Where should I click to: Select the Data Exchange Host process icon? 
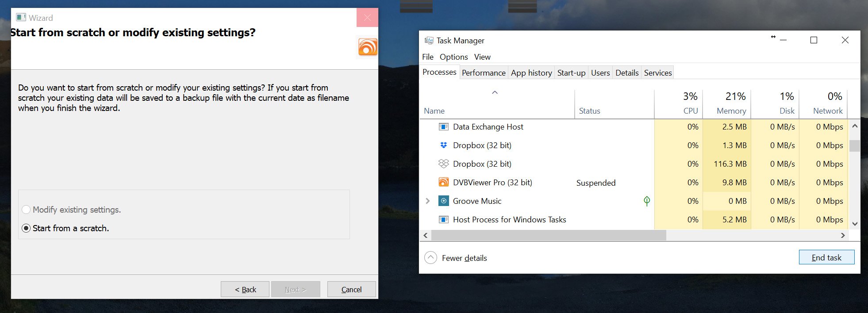coord(443,127)
